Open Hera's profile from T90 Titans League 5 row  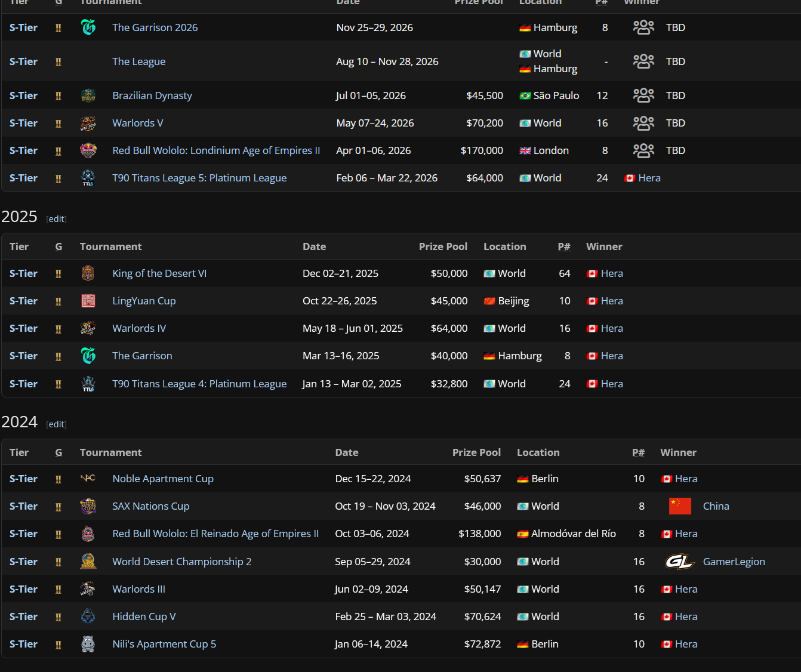tap(649, 178)
